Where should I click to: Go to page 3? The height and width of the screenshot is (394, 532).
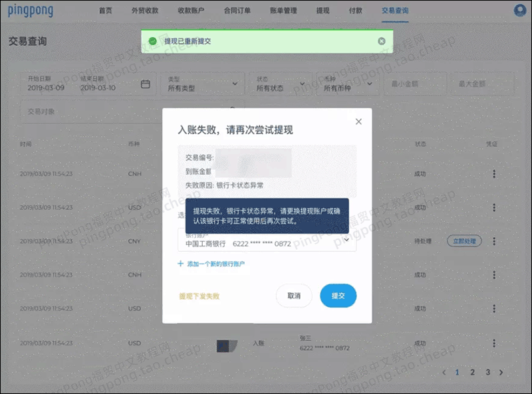point(487,372)
